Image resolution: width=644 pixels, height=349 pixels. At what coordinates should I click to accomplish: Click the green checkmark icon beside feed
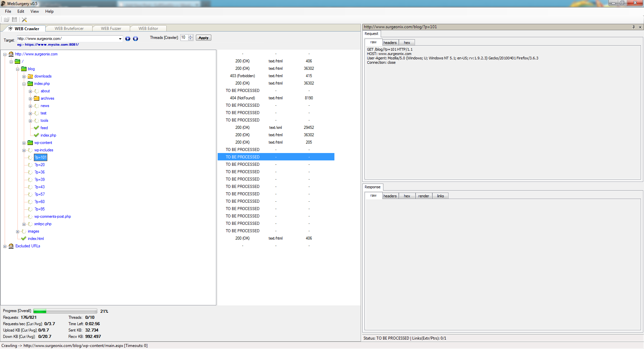point(37,128)
